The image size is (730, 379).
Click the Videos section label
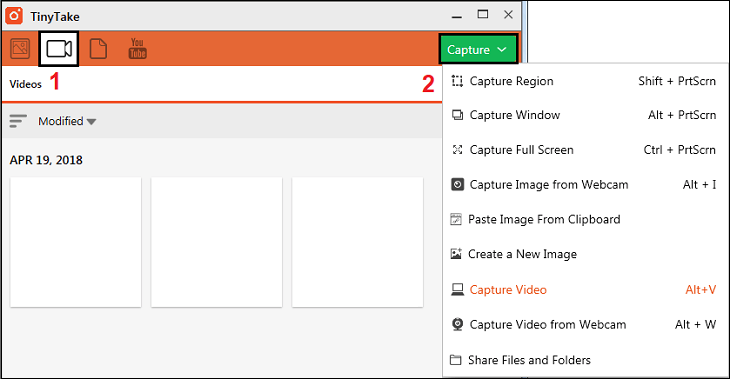[26, 84]
